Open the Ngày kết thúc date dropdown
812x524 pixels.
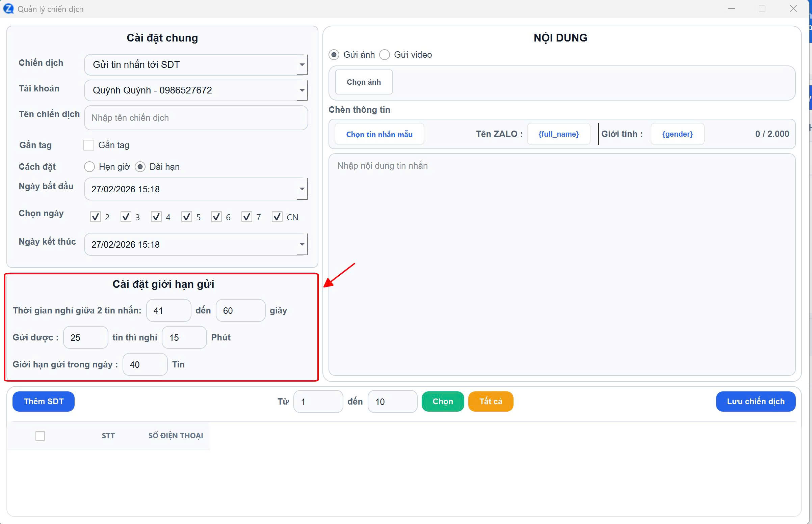[x=302, y=244]
